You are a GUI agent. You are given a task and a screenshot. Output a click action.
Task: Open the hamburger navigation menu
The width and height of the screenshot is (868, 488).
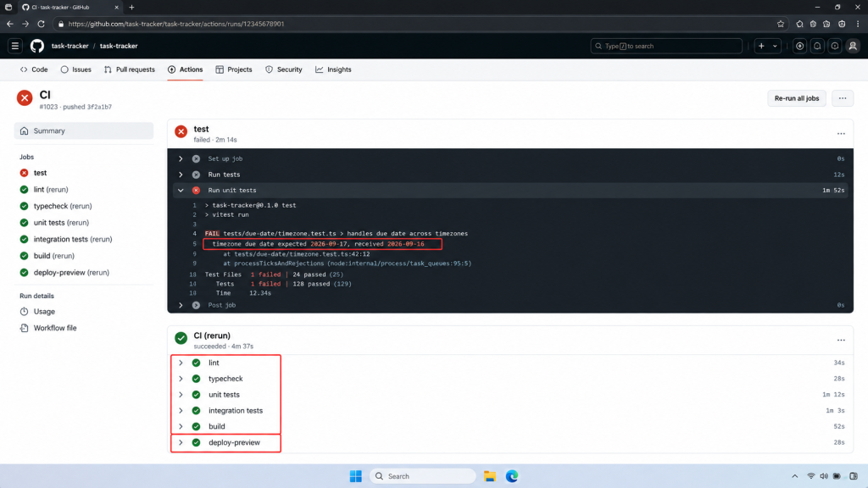point(15,46)
